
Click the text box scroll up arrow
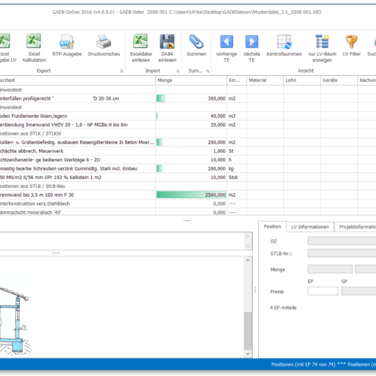248,236
